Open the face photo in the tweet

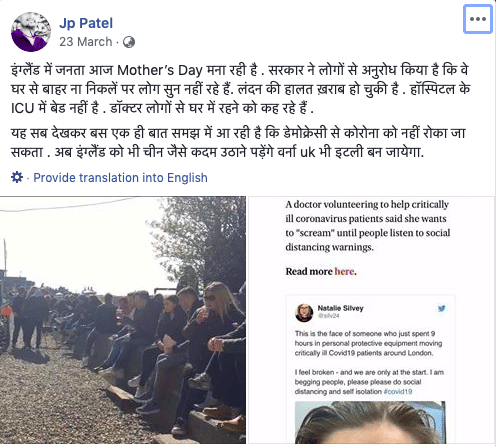click(x=370, y=422)
